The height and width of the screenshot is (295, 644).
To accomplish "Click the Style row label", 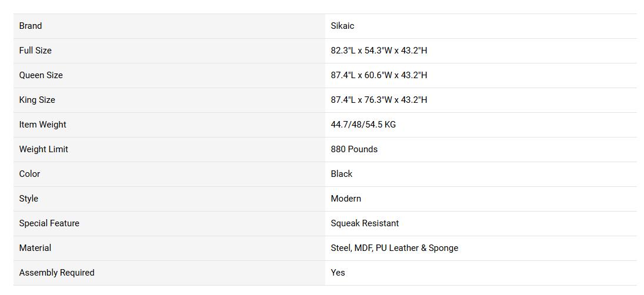I will click(x=28, y=199).
